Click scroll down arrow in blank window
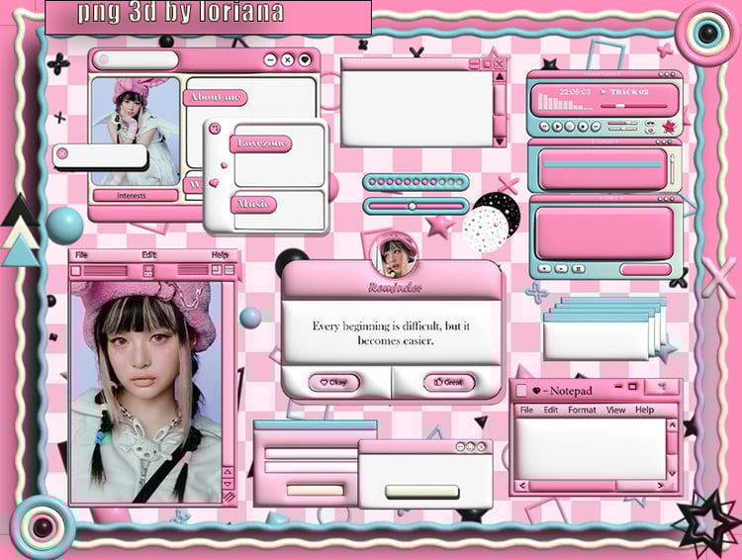 point(500,141)
